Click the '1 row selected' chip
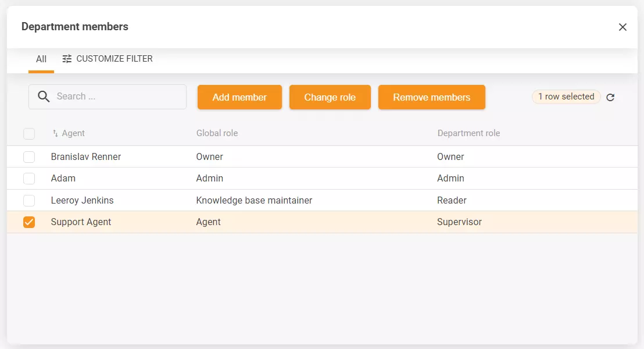This screenshot has width=644, height=349. pyautogui.click(x=566, y=97)
